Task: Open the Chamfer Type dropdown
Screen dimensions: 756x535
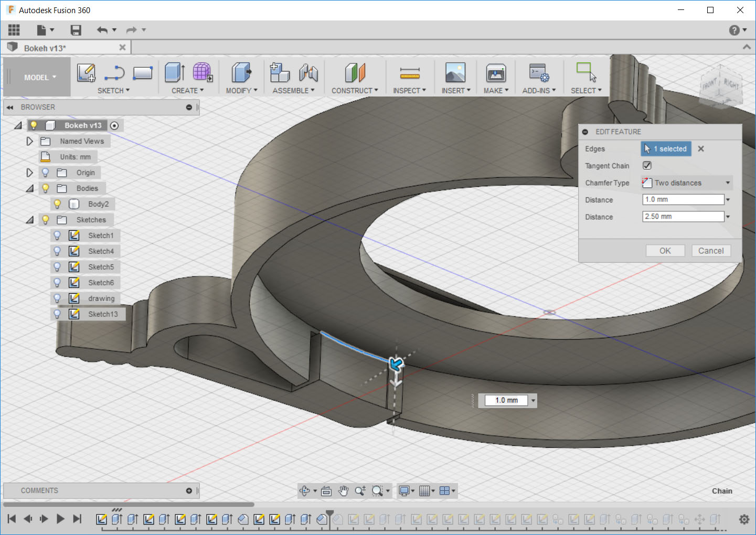Action: [x=686, y=183]
